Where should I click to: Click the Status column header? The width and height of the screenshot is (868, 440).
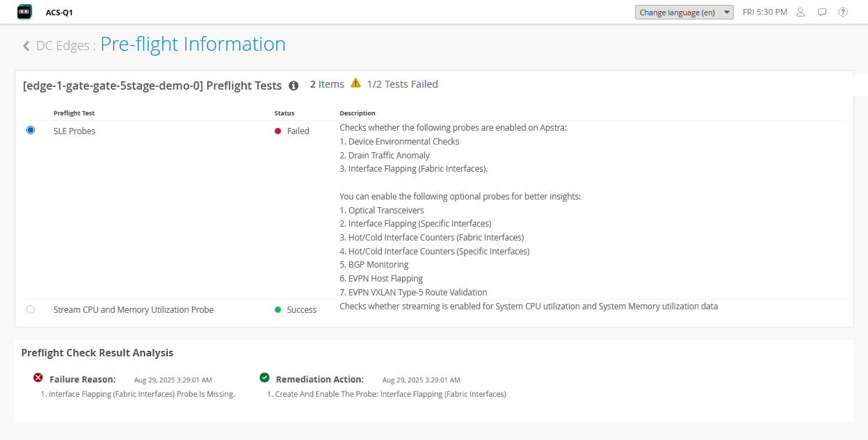(284, 113)
